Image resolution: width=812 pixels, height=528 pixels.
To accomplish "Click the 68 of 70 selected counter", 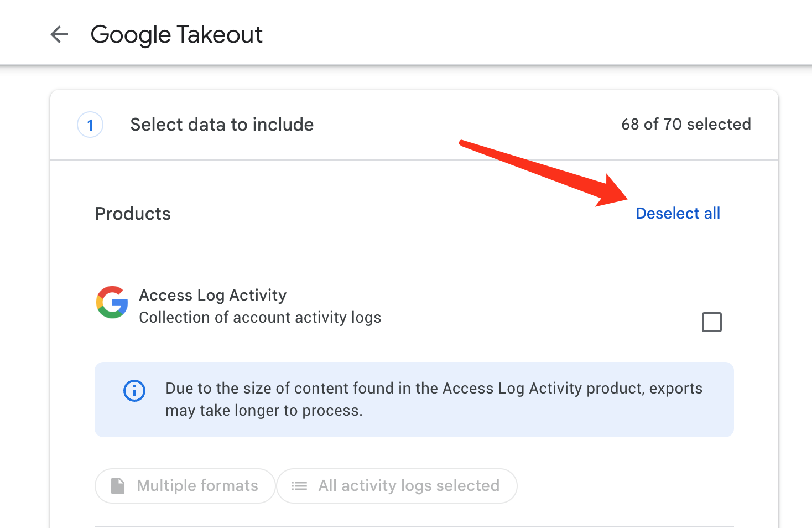I will point(686,124).
